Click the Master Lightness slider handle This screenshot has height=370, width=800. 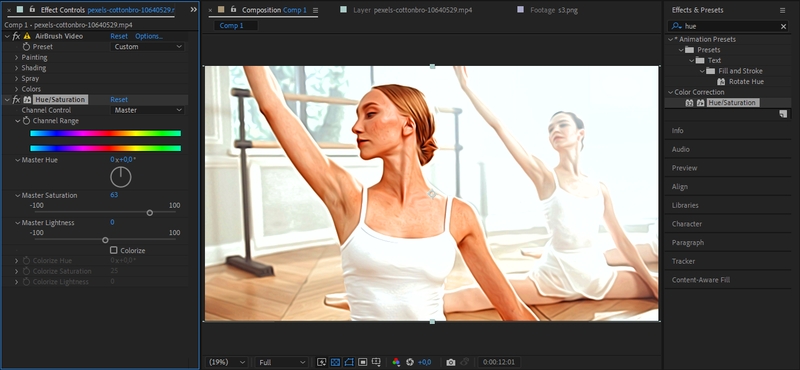[x=105, y=240]
